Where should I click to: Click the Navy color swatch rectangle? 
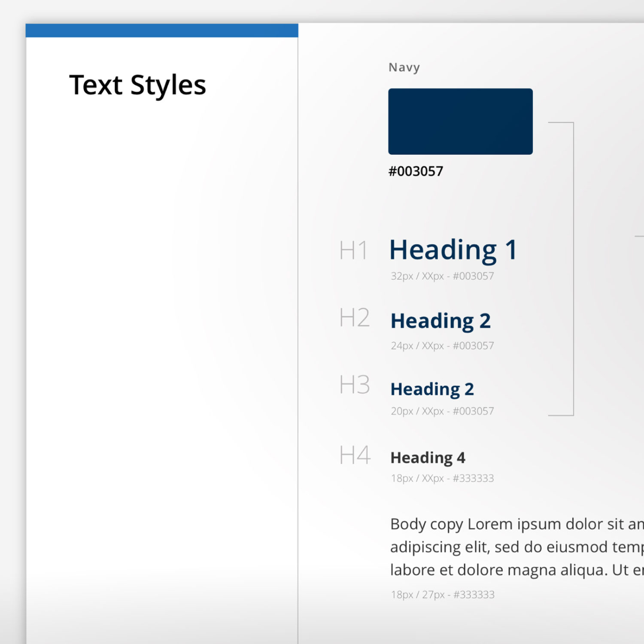pyautogui.click(x=460, y=122)
